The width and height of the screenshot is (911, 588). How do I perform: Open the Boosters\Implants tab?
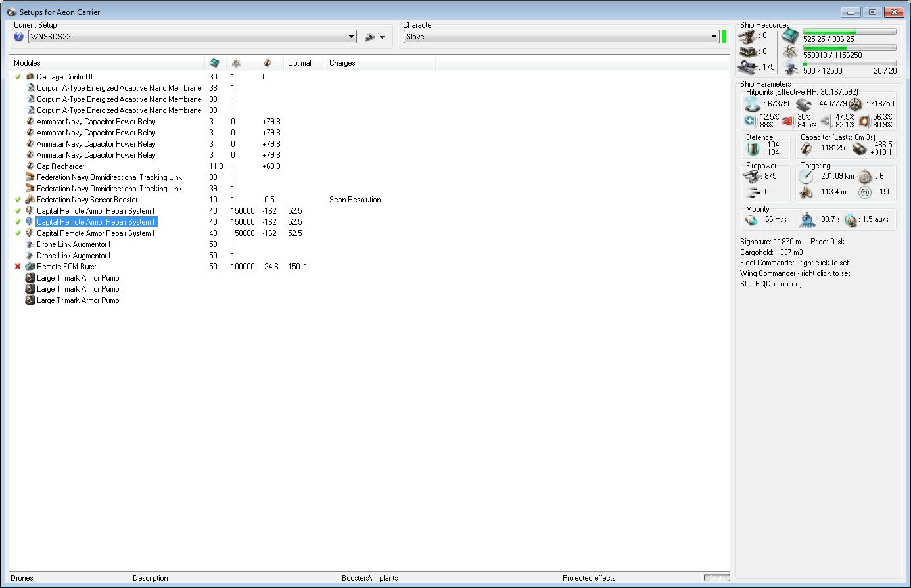point(370,578)
